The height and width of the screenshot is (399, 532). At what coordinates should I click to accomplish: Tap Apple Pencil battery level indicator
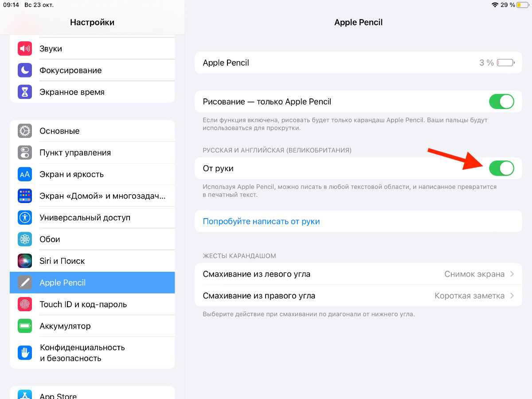[x=505, y=63]
